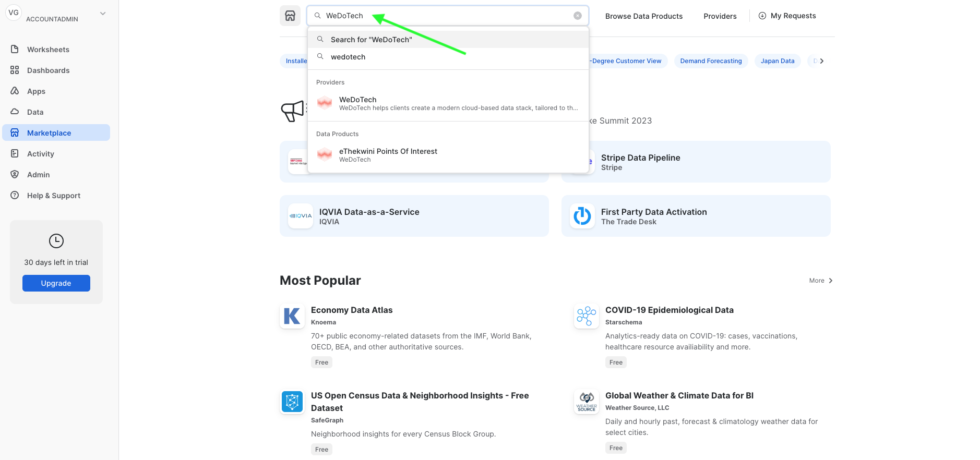Click the "Knoema" provider name

pyautogui.click(x=324, y=322)
